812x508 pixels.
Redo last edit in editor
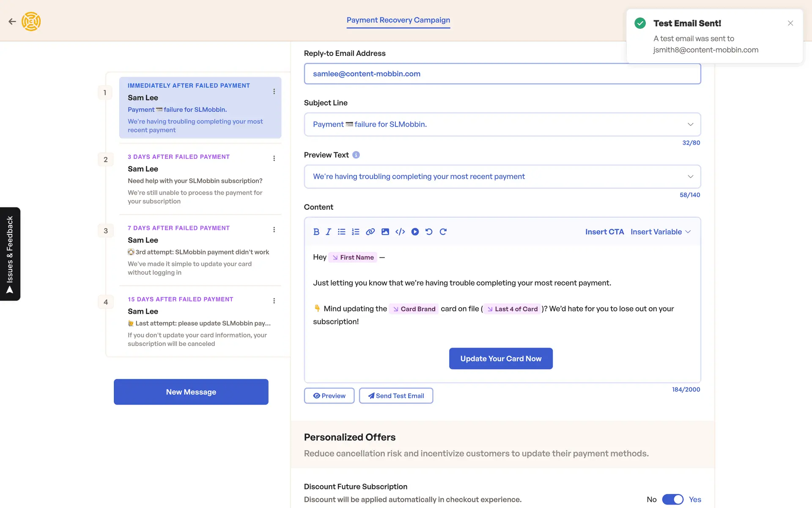coord(443,232)
